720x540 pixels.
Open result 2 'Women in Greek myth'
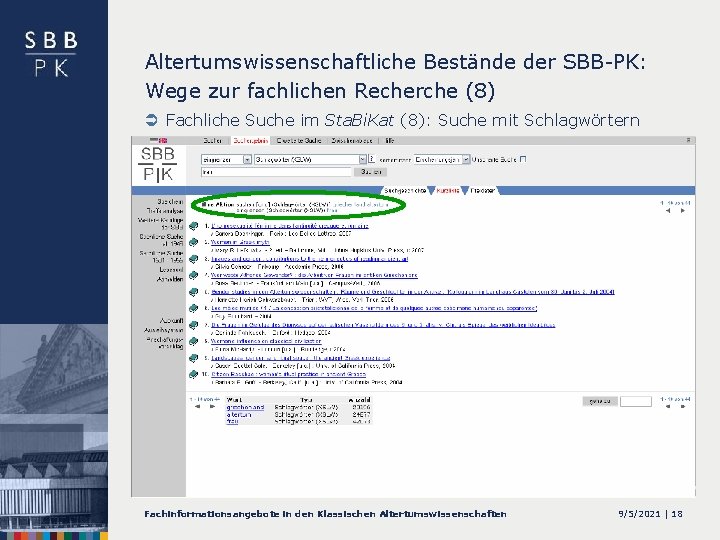pos(240,242)
